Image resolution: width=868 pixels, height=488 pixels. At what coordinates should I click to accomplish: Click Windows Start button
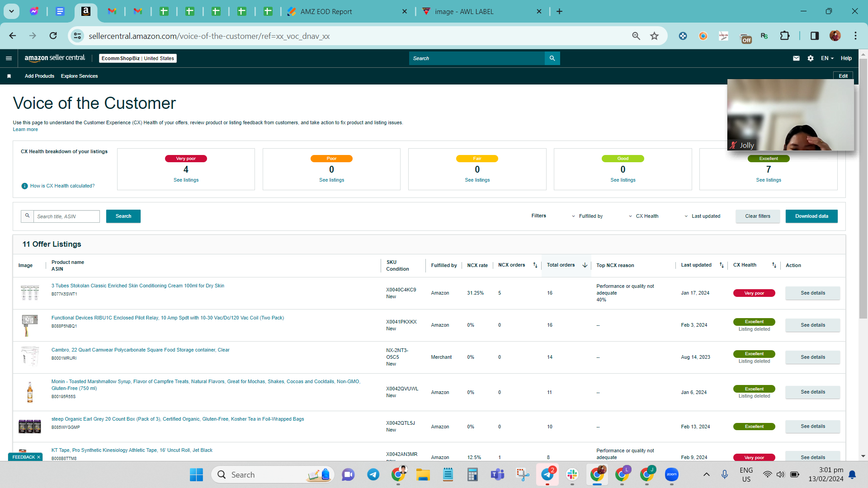[196, 475]
